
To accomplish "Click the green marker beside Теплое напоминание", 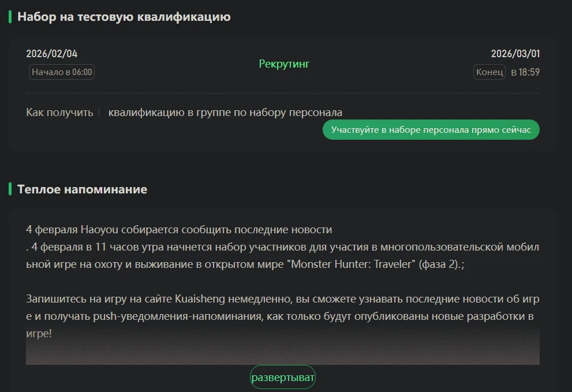I will pyautogui.click(x=10, y=189).
